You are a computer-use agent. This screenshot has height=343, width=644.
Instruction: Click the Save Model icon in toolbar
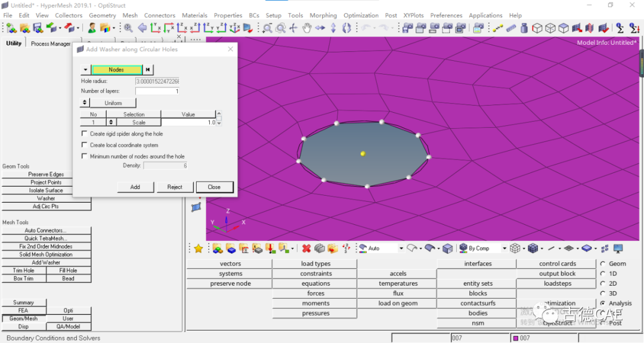38,28
